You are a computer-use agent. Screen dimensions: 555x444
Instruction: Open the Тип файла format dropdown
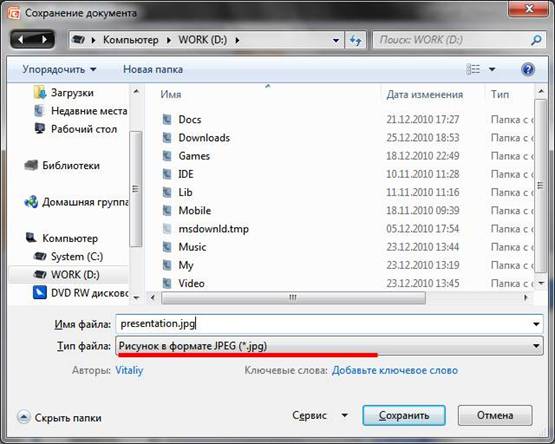[x=329, y=346]
